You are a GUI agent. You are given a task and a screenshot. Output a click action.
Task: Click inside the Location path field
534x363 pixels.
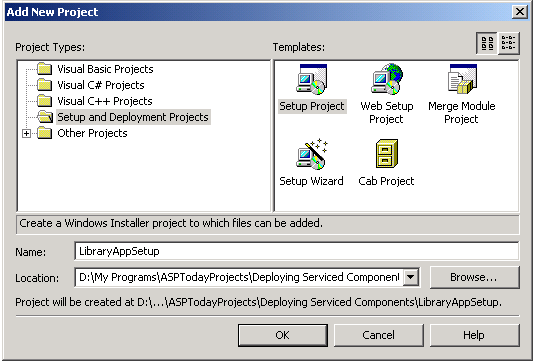click(x=239, y=277)
